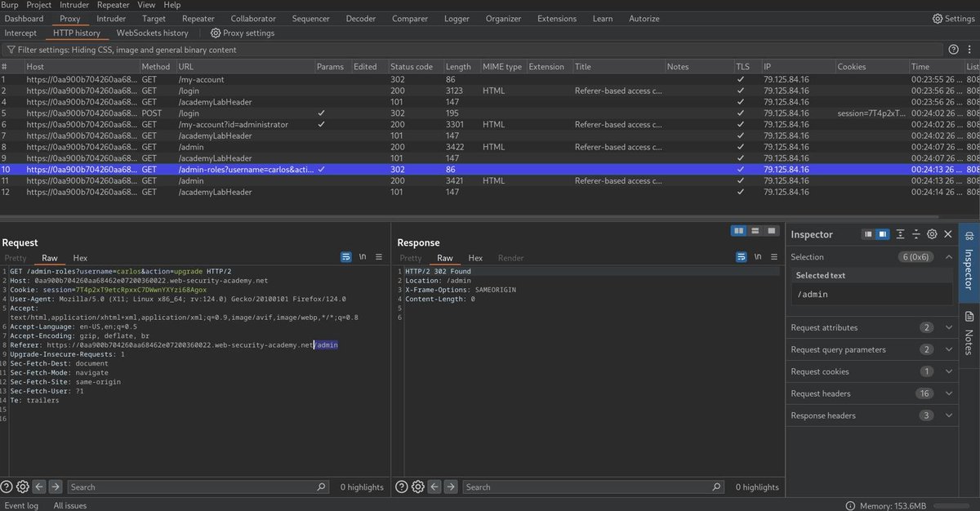Click the magnifier icon in the Request search box
This screenshot has width=980, height=511.
[322, 487]
